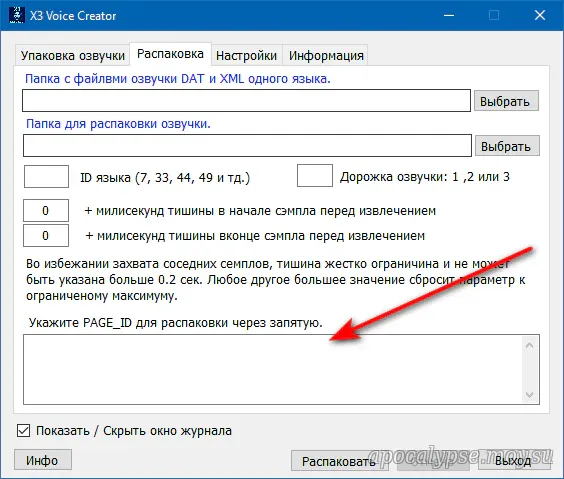Focus the Дорожка озвучки input box
Screen dimensions: 564x479
pos(315,176)
